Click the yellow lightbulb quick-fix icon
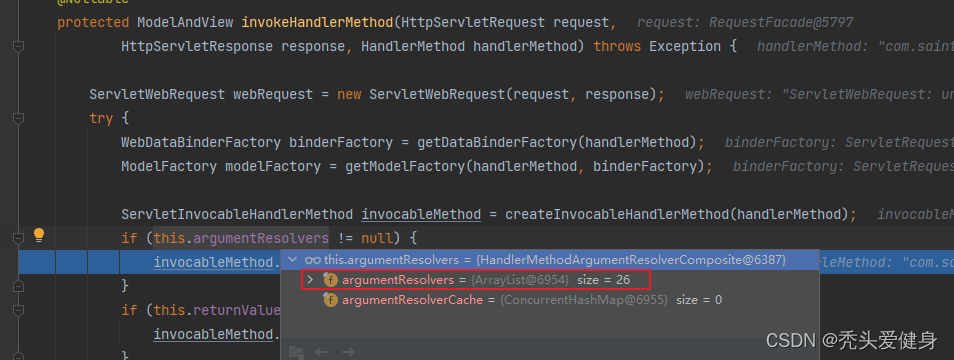 pos(39,235)
